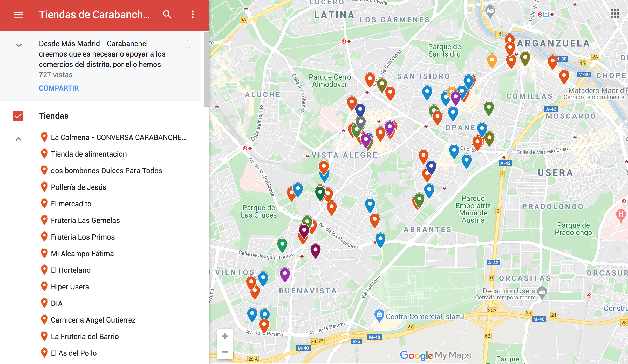Collapse the map description chevron
The height and width of the screenshot is (364, 628).
(x=19, y=45)
